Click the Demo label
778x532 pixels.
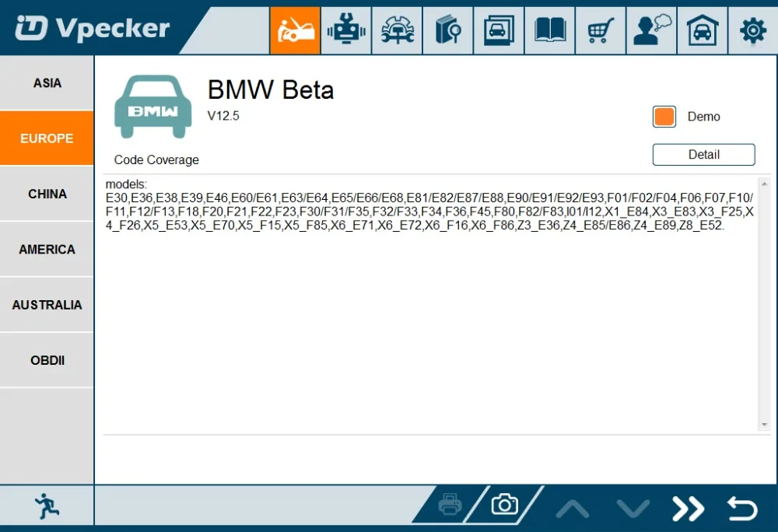703,117
